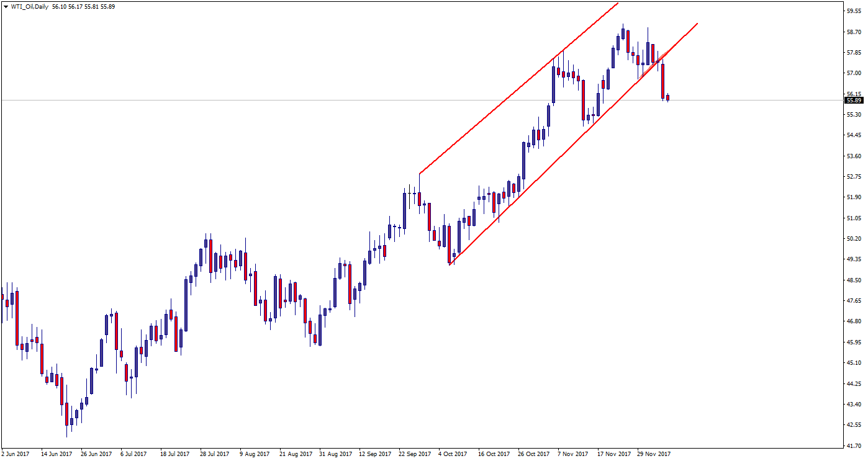This screenshot has height=461, width=868.
Task: Click the 31 Aug 2017 date label
Action: click(x=336, y=454)
